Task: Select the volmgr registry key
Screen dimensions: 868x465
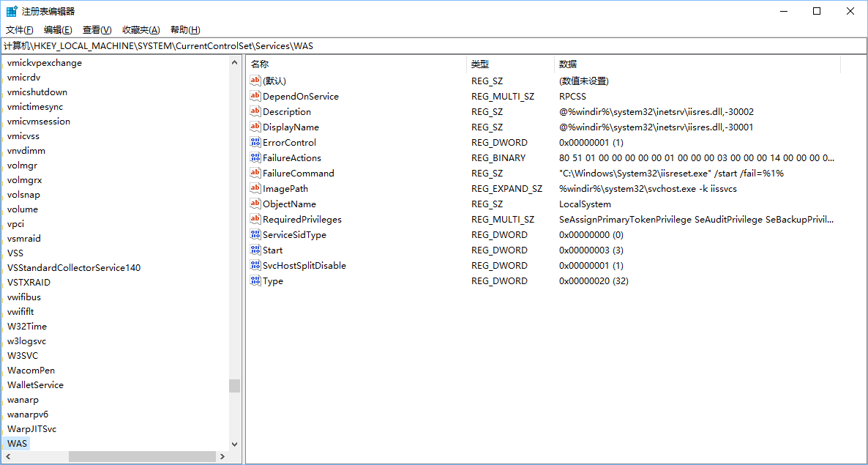Action: click(x=22, y=165)
